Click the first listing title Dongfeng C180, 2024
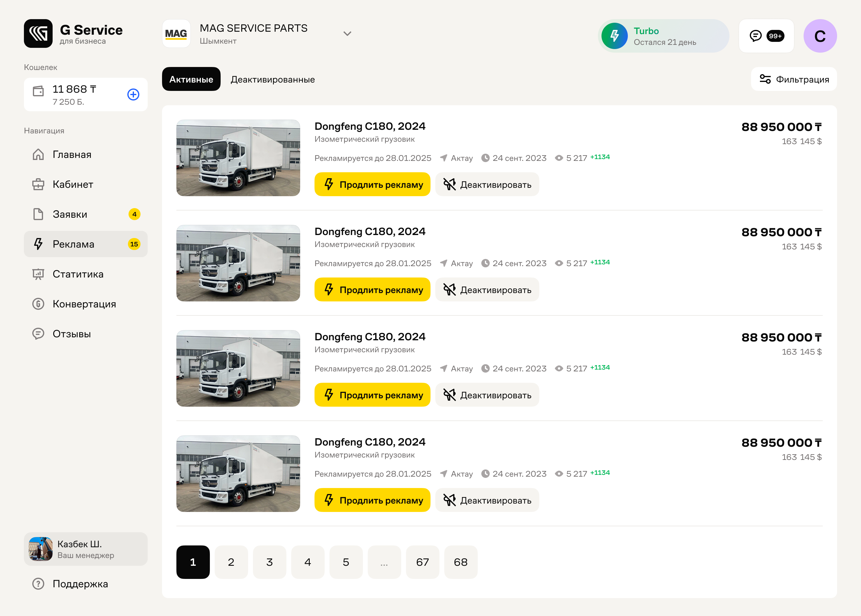The width and height of the screenshot is (861, 616). tap(370, 126)
